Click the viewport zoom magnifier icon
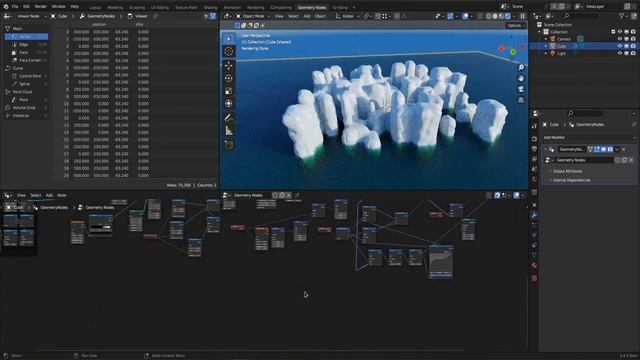Screen dimensions: 640x360 (x=521, y=67)
